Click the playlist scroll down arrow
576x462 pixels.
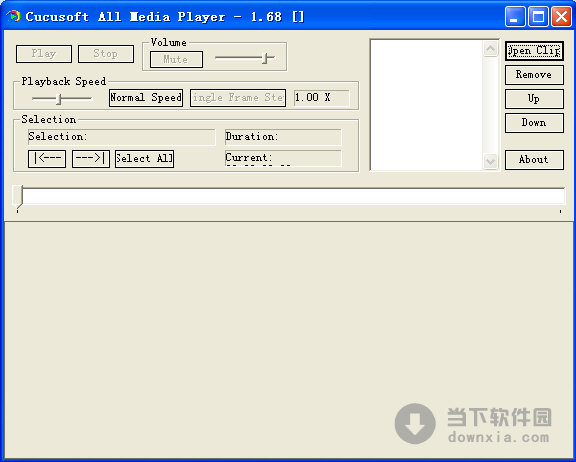point(490,161)
